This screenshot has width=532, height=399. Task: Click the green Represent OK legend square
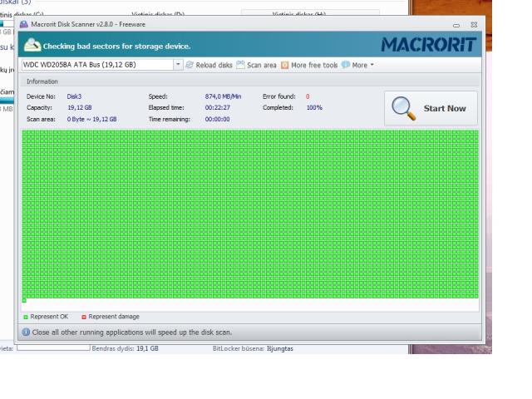[x=26, y=317]
